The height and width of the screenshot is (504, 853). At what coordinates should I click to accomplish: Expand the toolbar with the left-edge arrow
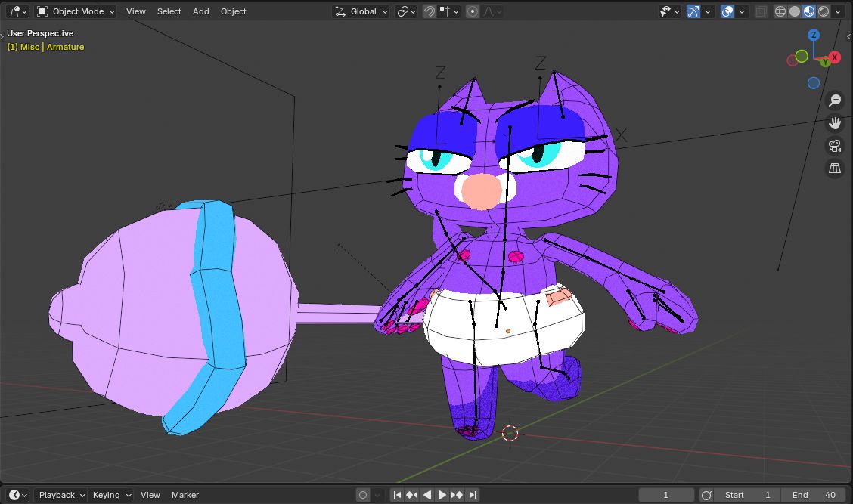pos(2,36)
